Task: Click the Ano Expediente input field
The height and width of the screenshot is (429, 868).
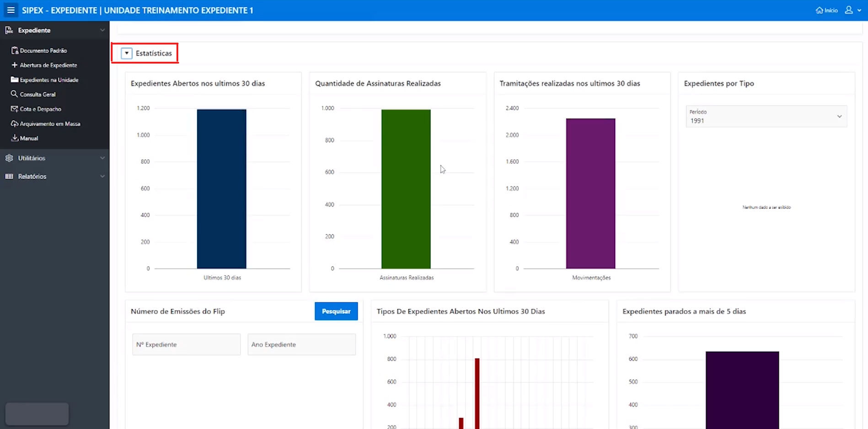Action: click(301, 344)
